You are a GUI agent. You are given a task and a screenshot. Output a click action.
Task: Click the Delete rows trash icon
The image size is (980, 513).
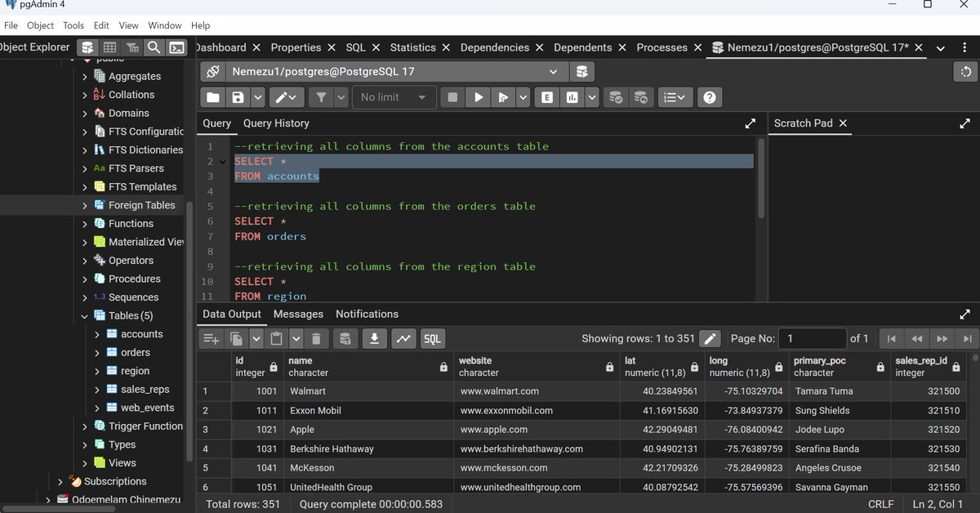point(316,338)
